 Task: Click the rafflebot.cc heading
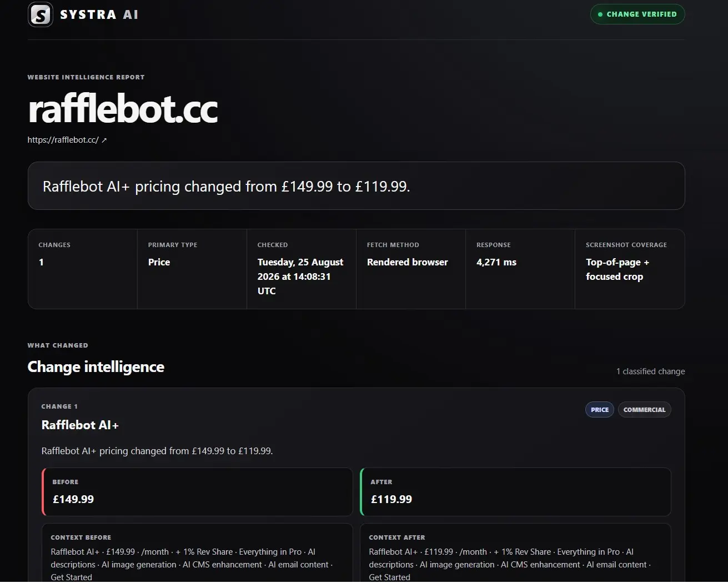123,109
